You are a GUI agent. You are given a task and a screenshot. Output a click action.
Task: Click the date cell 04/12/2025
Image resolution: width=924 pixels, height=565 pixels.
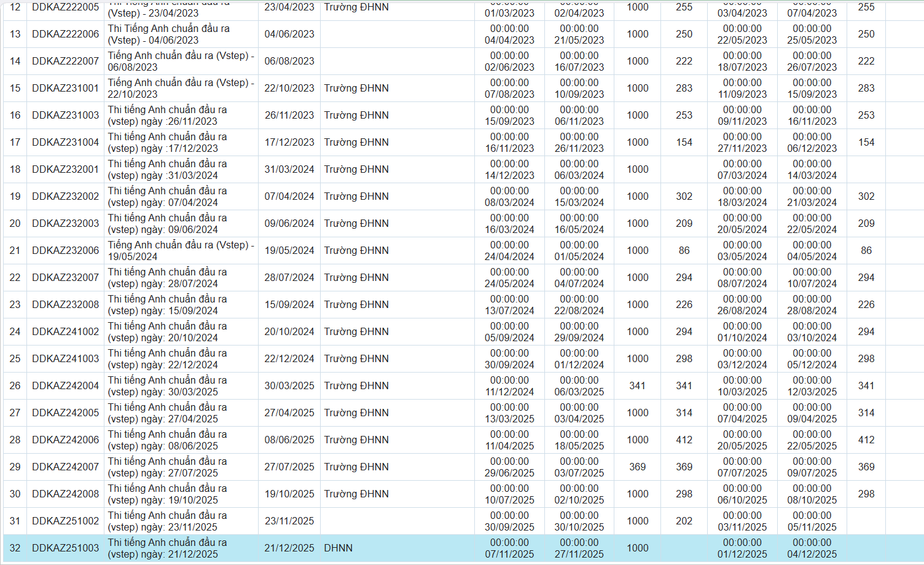(x=812, y=548)
